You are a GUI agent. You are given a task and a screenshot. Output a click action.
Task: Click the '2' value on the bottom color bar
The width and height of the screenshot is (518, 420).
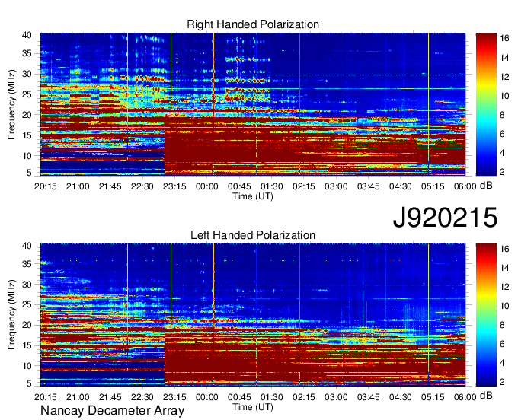[x=502, y=382]
